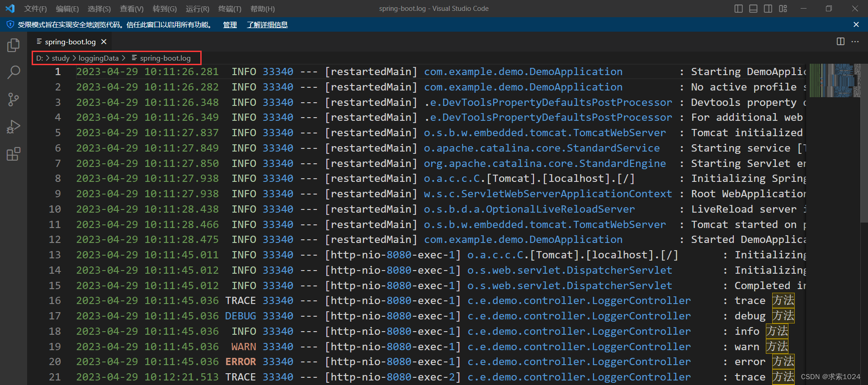868x385 pixels.
Task: Click TomcatWebServer logger on line 5
Action: pos(545,133)
